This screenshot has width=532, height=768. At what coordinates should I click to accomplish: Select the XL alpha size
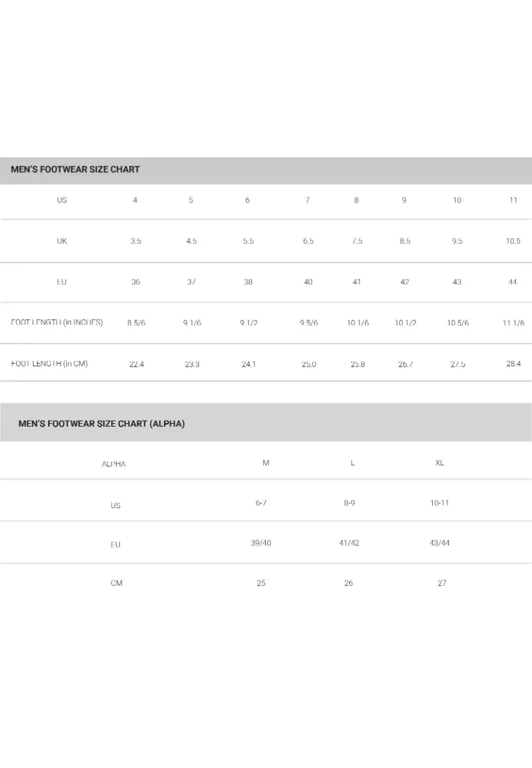coord(440,463)
